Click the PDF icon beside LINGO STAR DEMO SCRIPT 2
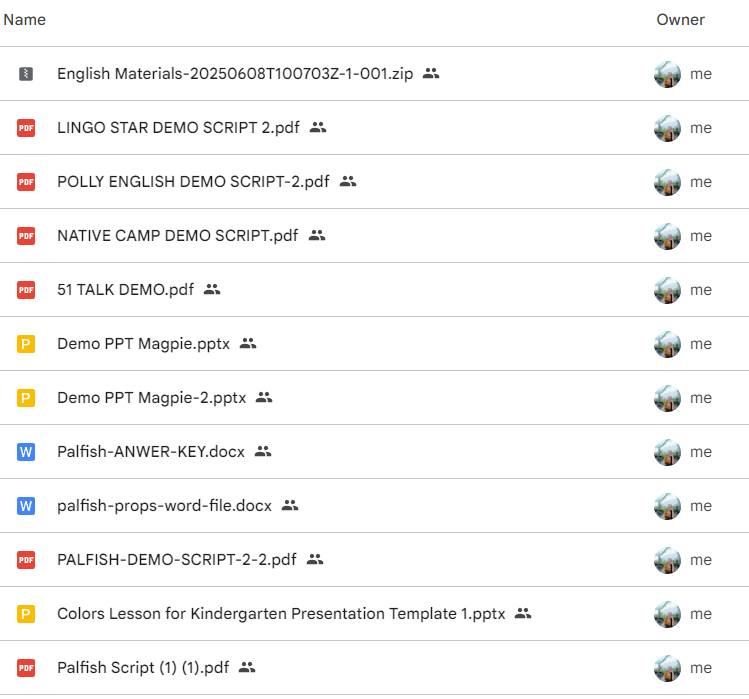The width and height of the screenshot is (749, 699). [x=26, y=128]
